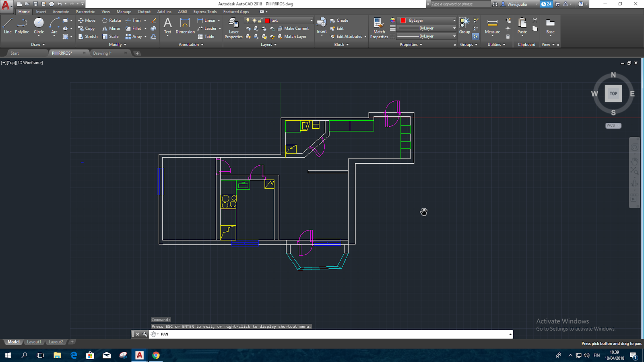Select the Mirror tool

click(111, 28)
